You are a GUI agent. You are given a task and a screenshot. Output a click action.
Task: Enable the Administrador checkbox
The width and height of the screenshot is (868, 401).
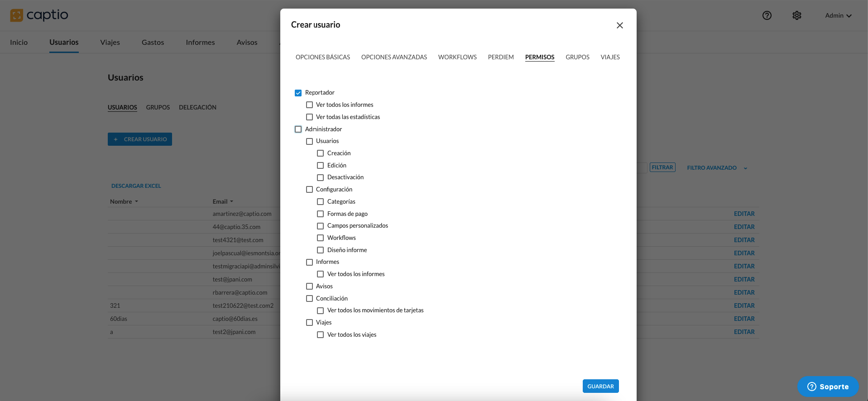298,129
